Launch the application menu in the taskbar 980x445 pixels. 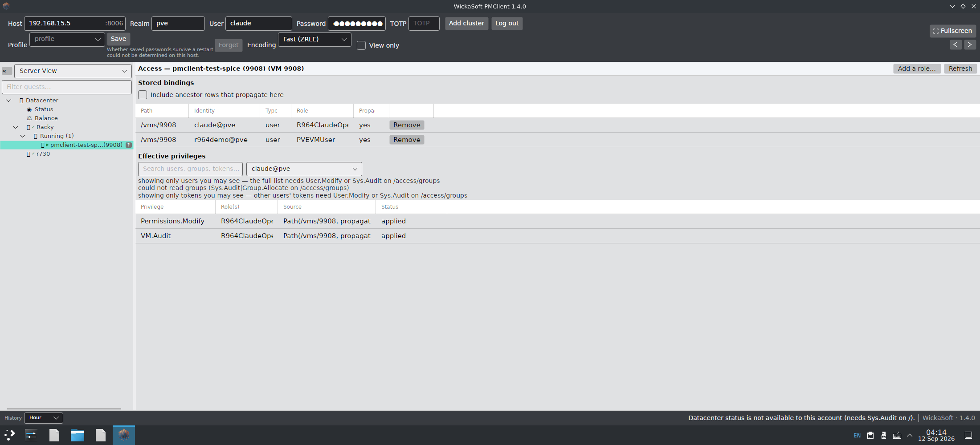pos(10,435)
